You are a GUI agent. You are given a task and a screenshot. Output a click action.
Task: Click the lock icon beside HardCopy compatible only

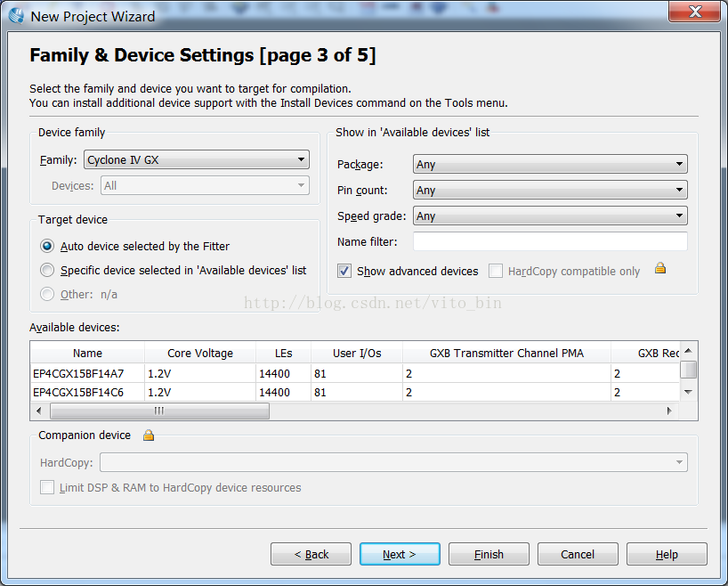pyautogui.click(x=660, y=268)
